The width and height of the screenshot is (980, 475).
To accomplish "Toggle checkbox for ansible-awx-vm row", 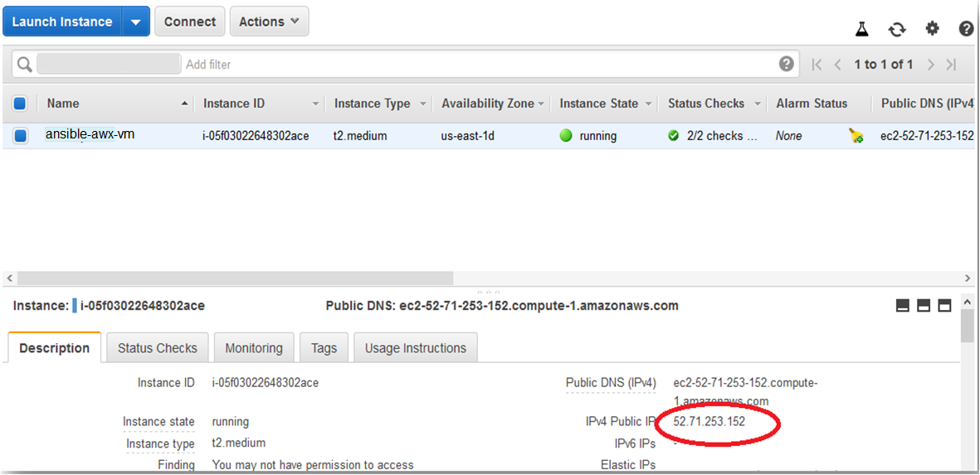I will [x=20, y=135].
